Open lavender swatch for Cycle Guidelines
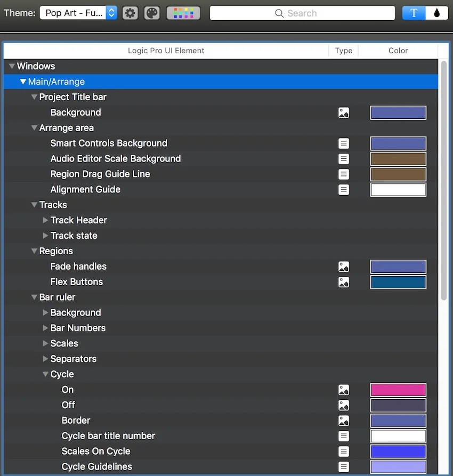Screen dimensions: 453x476 pyautogui.click(x=398, y=467)
